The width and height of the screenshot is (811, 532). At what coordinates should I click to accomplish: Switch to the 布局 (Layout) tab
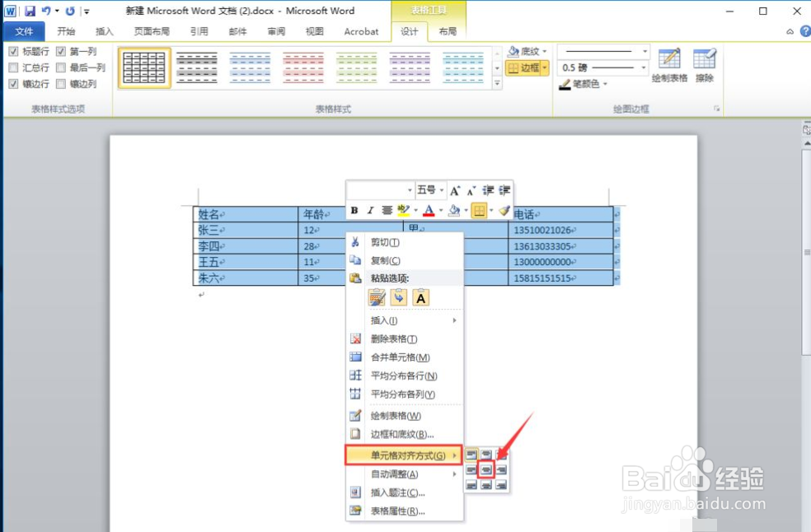coord(449,31)
